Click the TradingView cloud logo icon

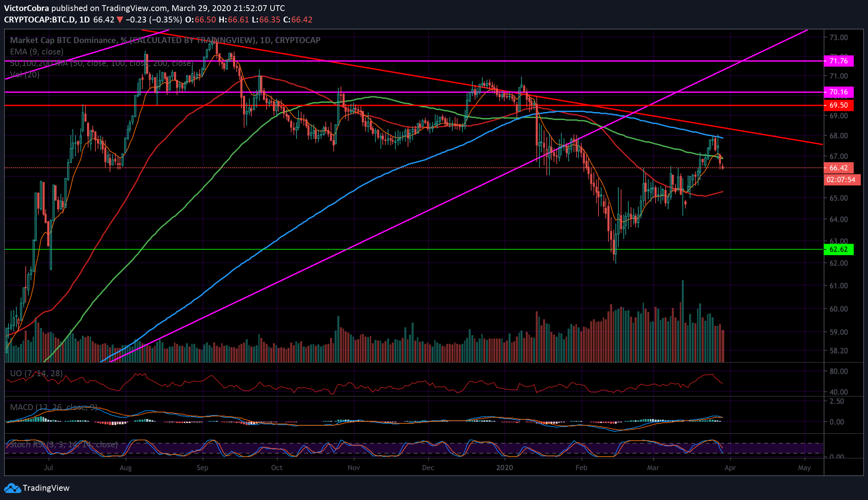click(x=13, y=488)
